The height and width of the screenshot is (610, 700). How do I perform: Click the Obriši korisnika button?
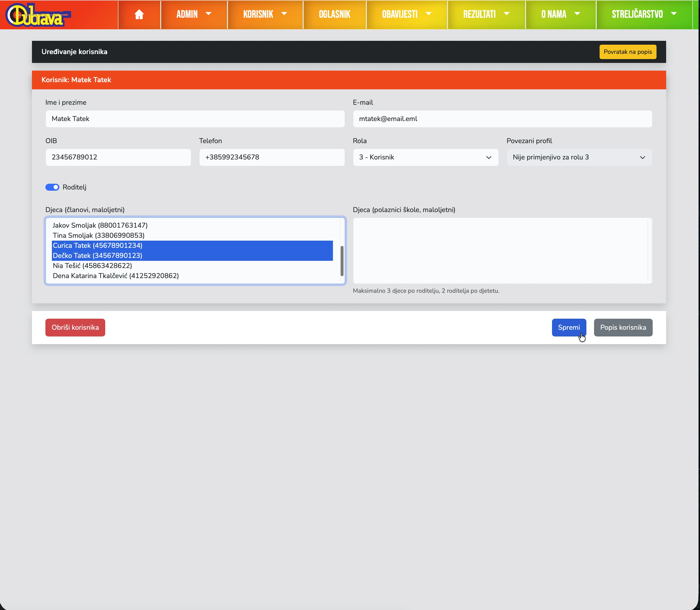coord(75,328)
